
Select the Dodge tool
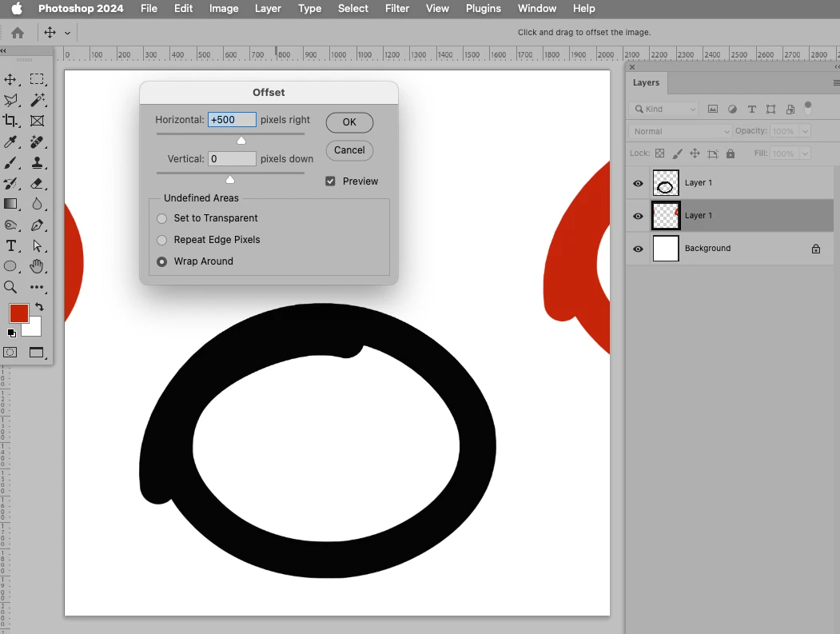coord(10,225)
